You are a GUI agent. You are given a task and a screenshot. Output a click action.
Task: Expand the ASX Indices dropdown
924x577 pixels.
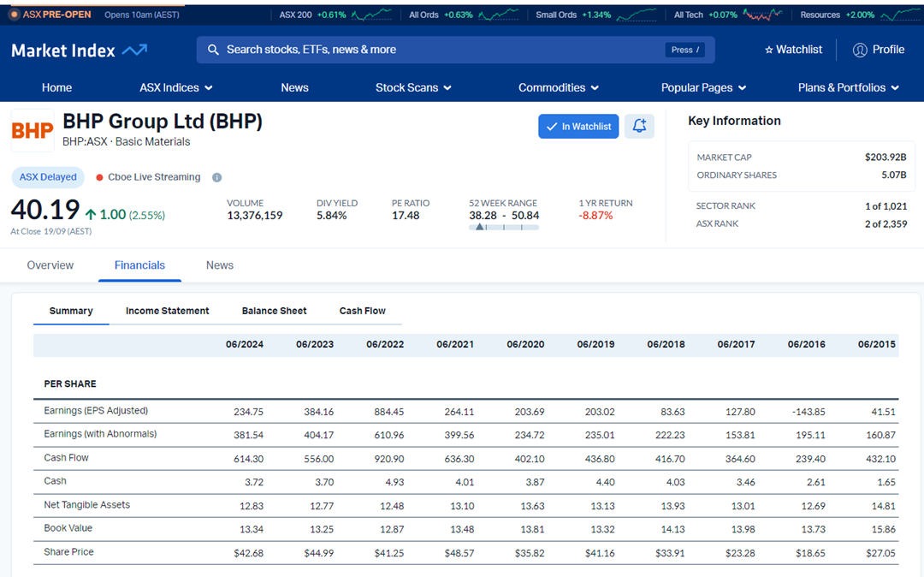(x=176, y=87)
